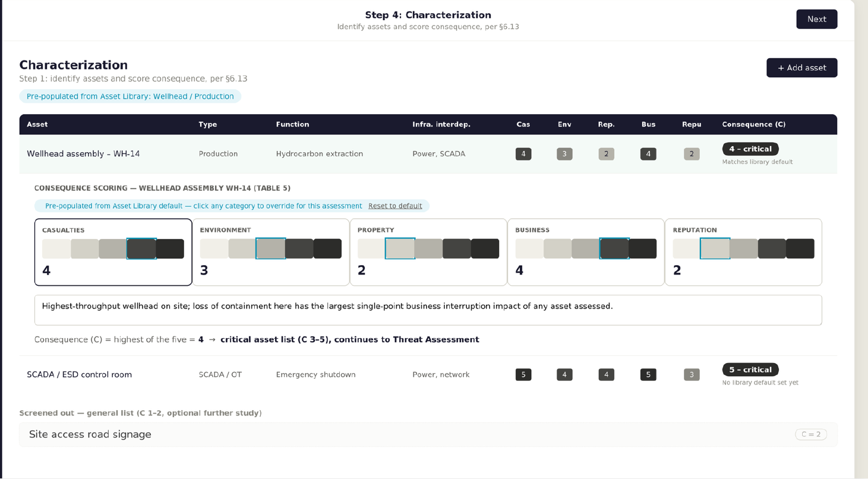Click the Asset column header
Screen dimensions: 868x479
pyautogui.click(x=37, y=124)
